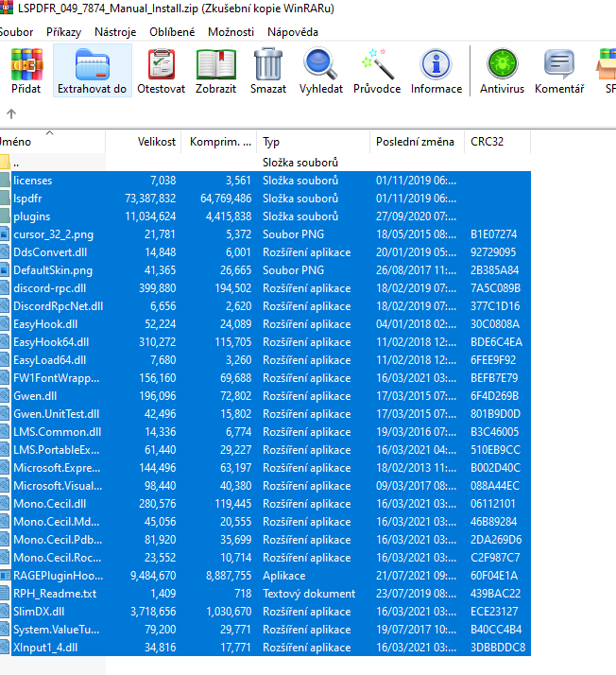Select the EasyHook.dll file name
The image size is (616, 675).
tap(45, 324)
